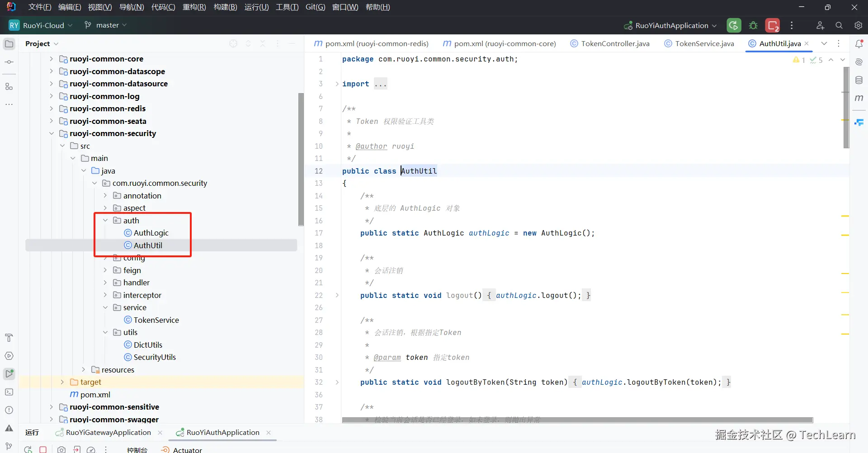Image resolution: width=868 pixels, height=453 pixels.
Task: Click the editor vertical scrollbar thumb
Action: (846, 108)
